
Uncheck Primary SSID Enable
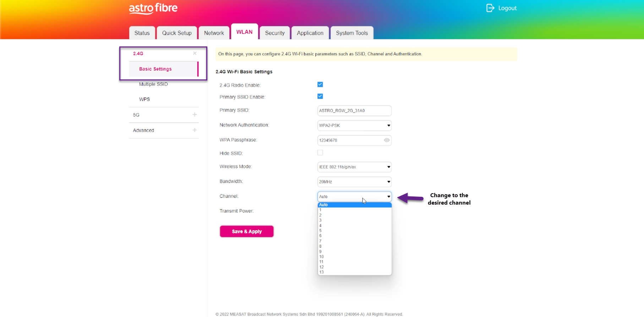[320, 96]
